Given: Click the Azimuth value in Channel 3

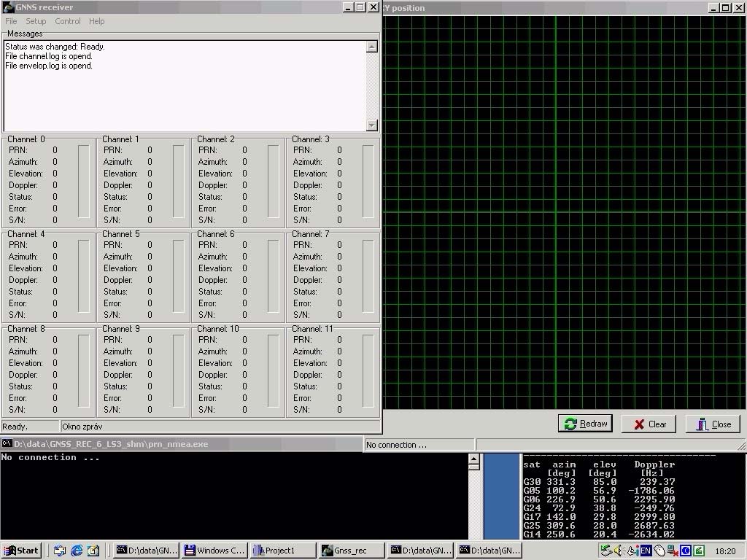Looking at the screenshot, I should click(x=339, y=162).
